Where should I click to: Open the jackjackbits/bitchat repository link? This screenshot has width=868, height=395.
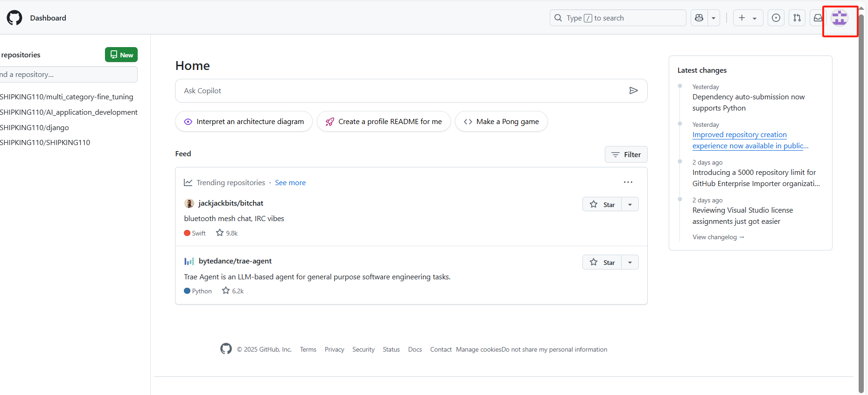click(231, 203)
